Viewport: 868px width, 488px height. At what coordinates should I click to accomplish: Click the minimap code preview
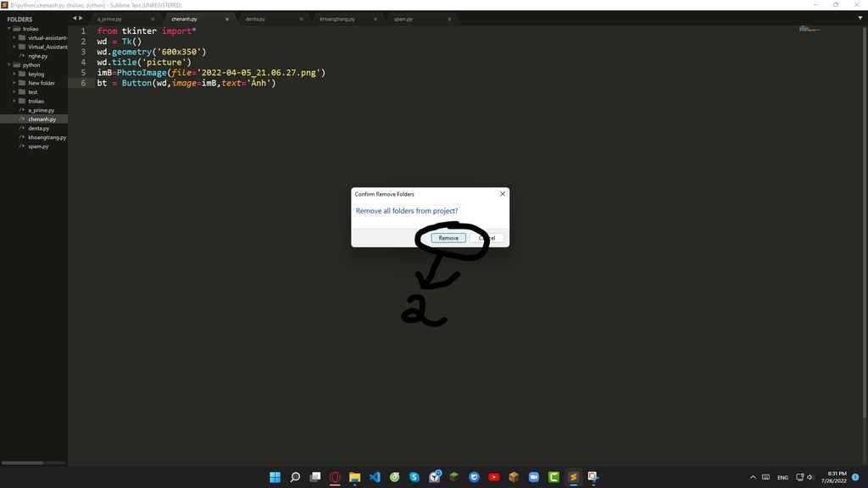pyautogui.click(x=809, y=29)
